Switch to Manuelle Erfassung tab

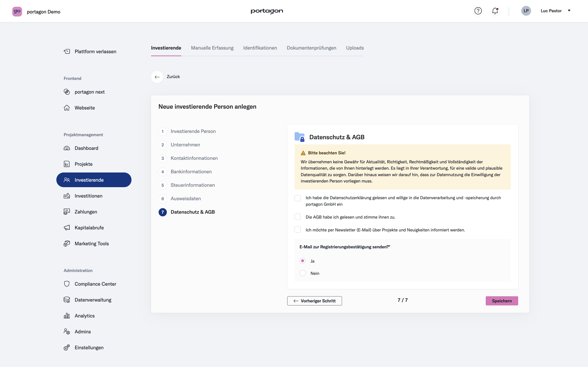coord(212,48)
